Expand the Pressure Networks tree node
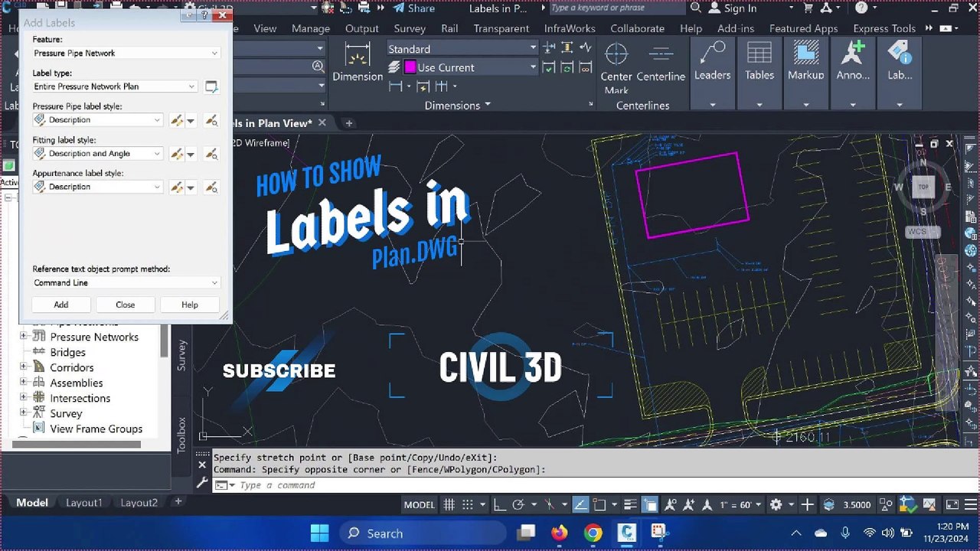 point(23,337)
